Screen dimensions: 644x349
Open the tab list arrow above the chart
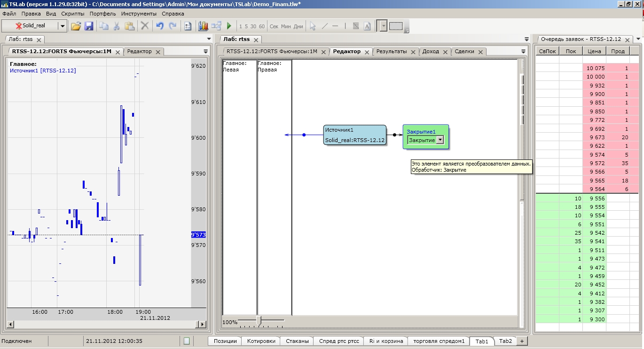(x=205, y=51)
